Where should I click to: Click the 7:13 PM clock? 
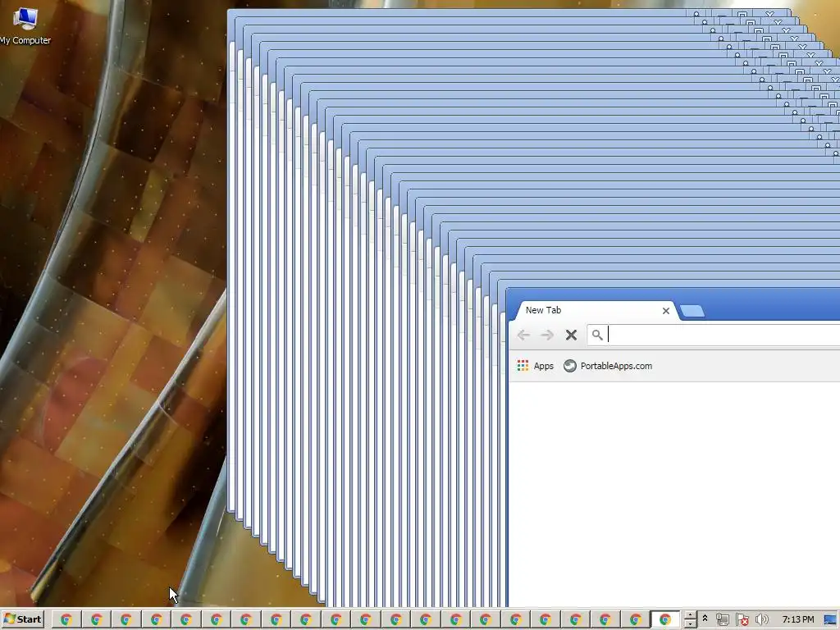click(797, 620)
